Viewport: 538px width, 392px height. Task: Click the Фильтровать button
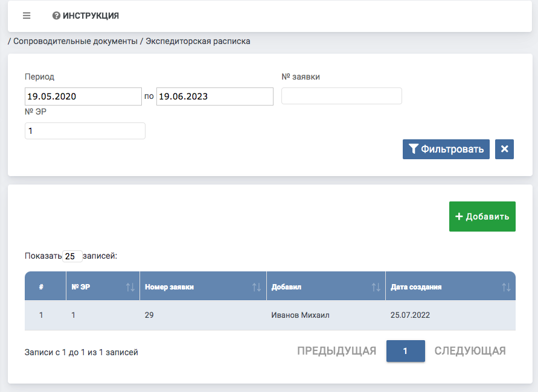[446, 149]
